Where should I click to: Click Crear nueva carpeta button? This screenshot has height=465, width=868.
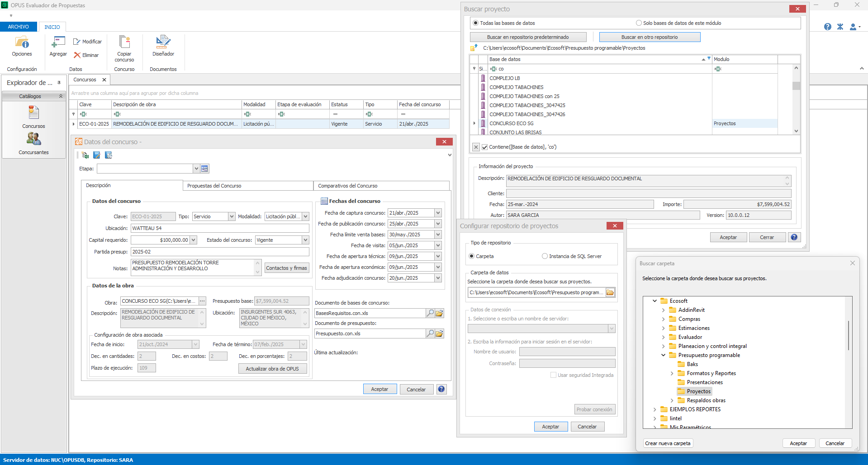(x=668, y=443)
